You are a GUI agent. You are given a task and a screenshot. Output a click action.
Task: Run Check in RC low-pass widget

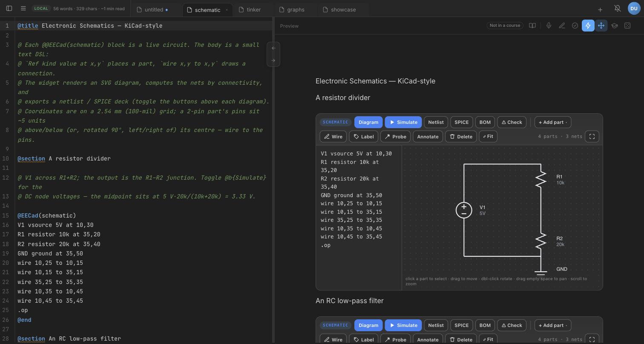tap(512, 325)
